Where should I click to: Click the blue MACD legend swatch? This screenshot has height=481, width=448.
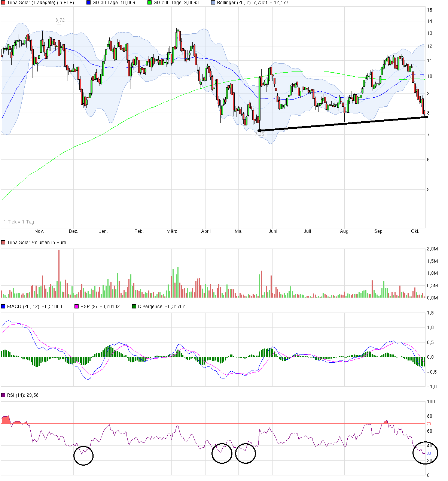[x=3, y=307]
